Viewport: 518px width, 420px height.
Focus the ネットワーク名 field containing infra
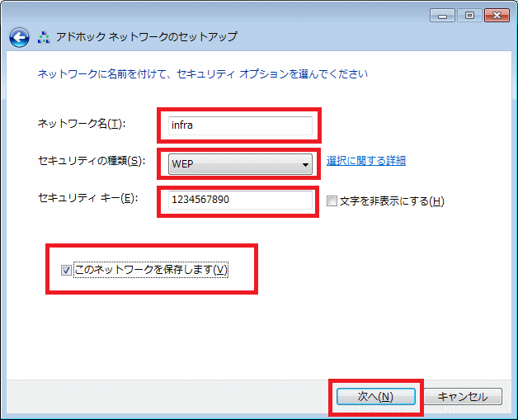click(240, 125)
